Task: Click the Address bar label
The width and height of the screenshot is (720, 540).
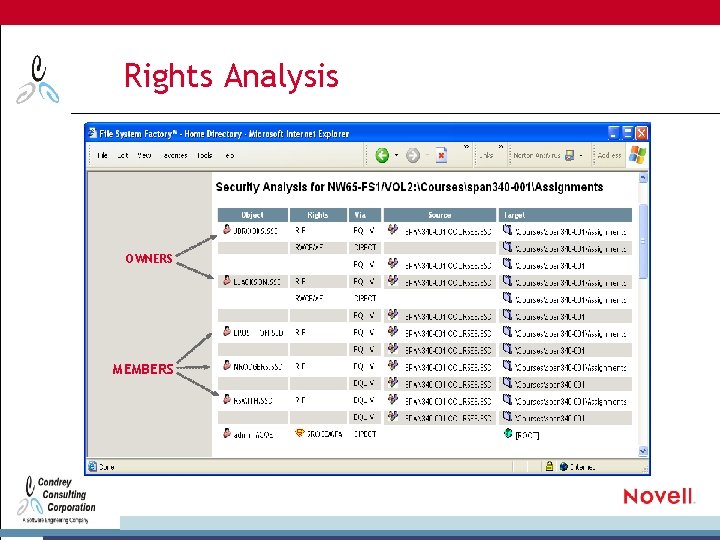Action: [x=609, y=156]
